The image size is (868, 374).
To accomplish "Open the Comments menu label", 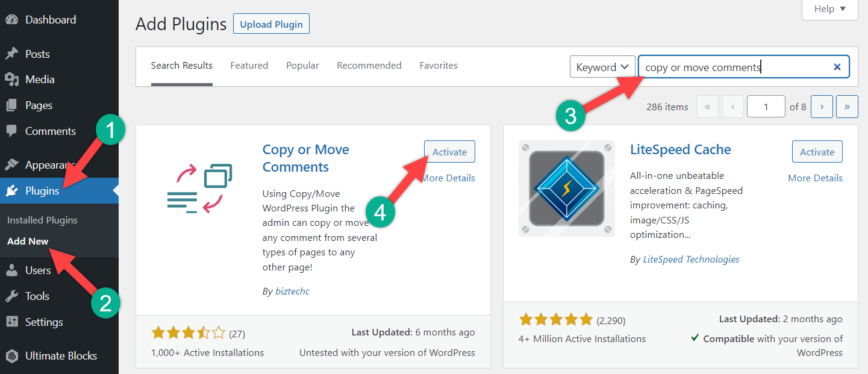I will 51,131.
